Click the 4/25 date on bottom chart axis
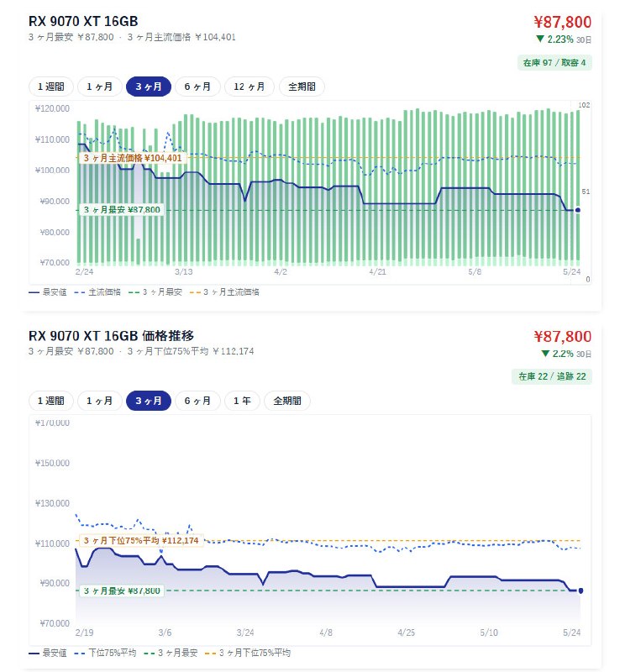 [x=407, y=633]
